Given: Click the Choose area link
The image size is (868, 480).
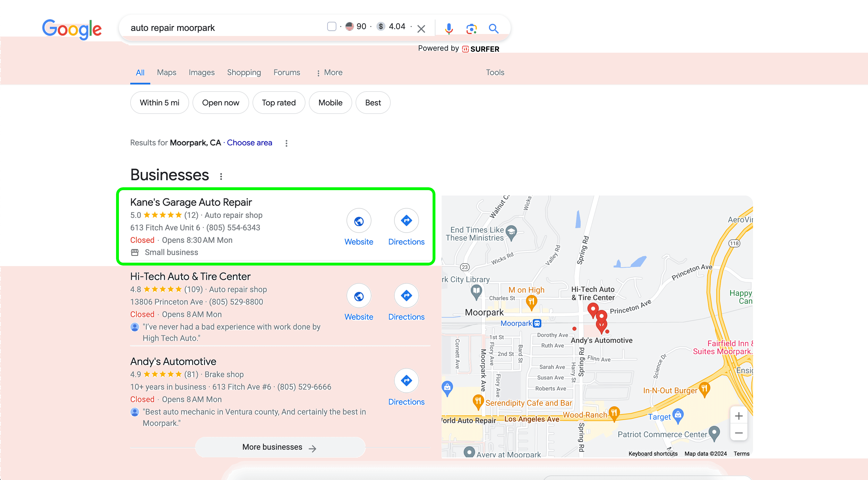Looking at the screenshot, I should (x=249, y=143).
